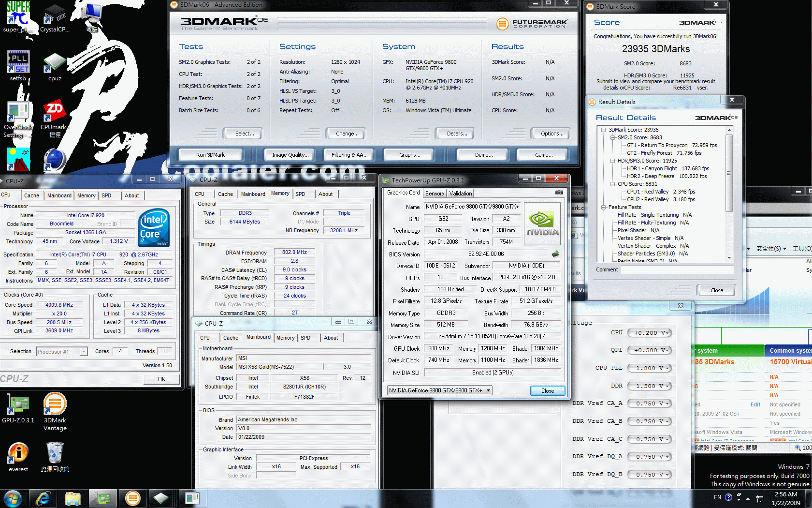Open the CPU PLL voltage dropdown
This screenshot has width=812, height=508.
click(x=650, y=368)
